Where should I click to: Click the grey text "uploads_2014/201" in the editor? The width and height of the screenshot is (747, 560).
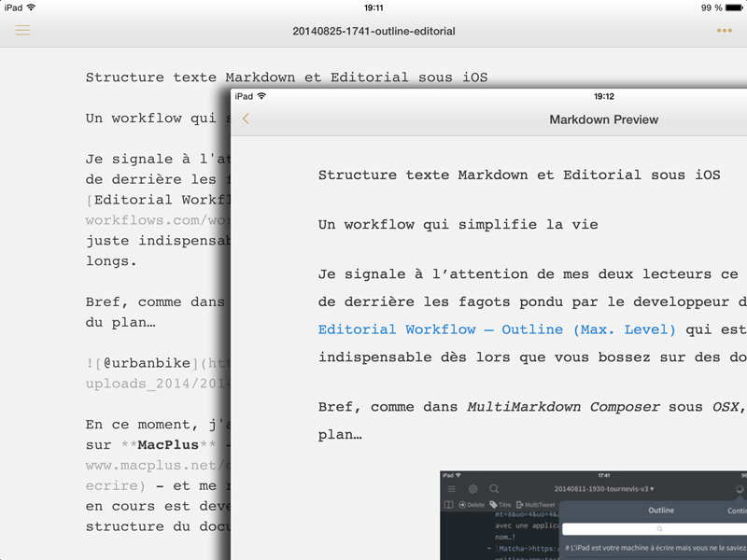click(158, 384)
